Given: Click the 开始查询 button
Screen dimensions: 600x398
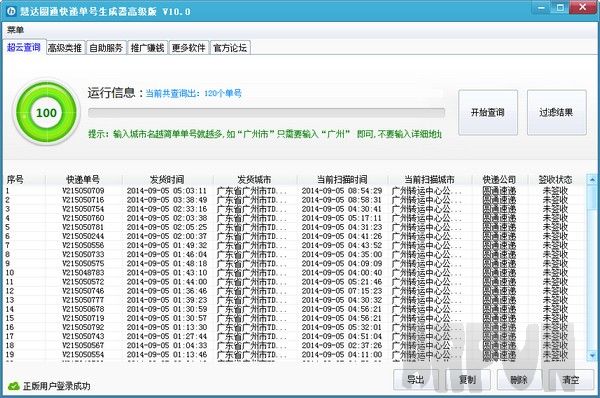Looking at the screenshot, I should [x=488, y=113].
